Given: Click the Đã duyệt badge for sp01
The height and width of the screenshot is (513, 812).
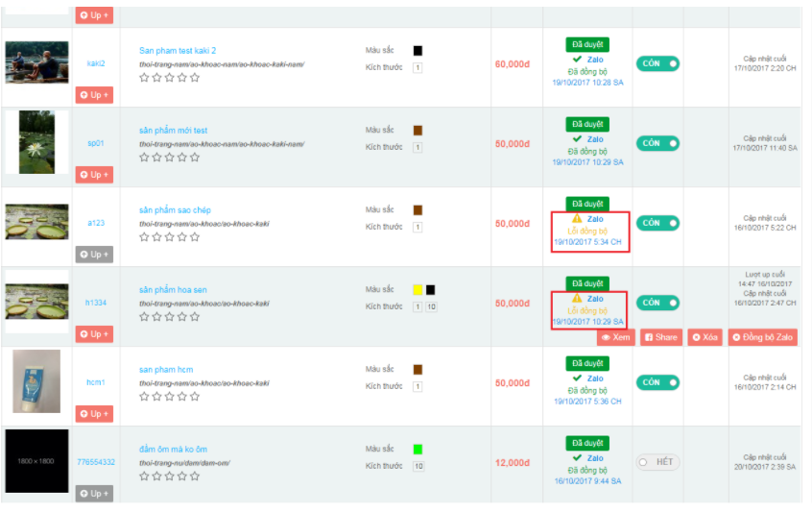Looking at the screenshot, I should pyautogui.click(x=587, y=124).
